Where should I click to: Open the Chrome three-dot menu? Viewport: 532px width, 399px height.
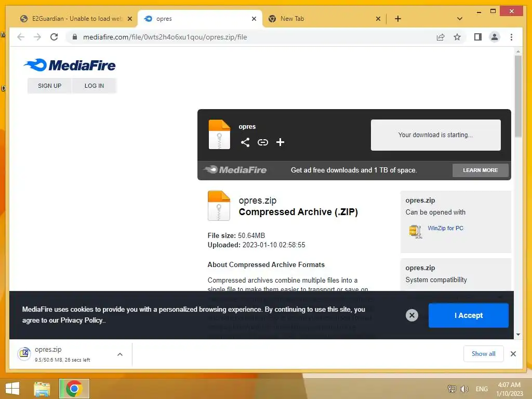pos(511,37)
